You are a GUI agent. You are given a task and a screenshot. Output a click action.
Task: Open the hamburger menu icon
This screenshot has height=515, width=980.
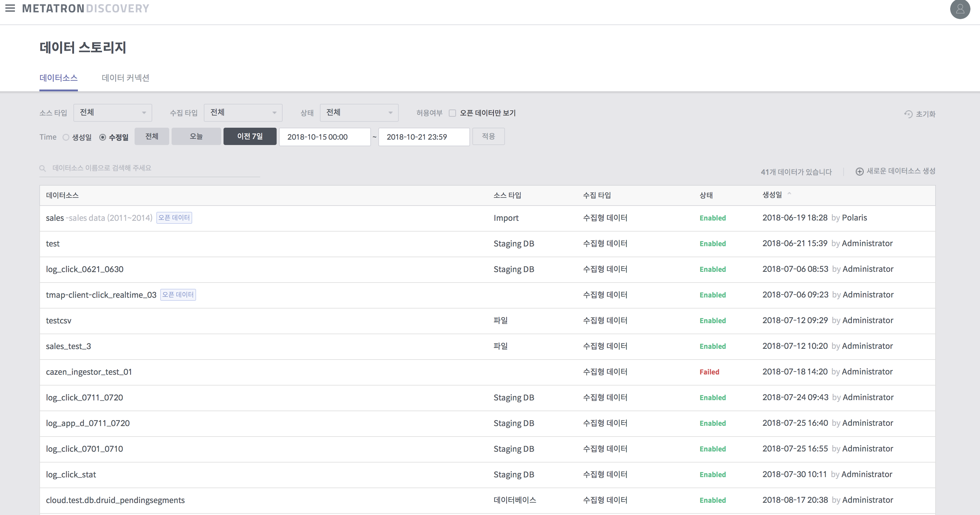[x=10, y=8]
